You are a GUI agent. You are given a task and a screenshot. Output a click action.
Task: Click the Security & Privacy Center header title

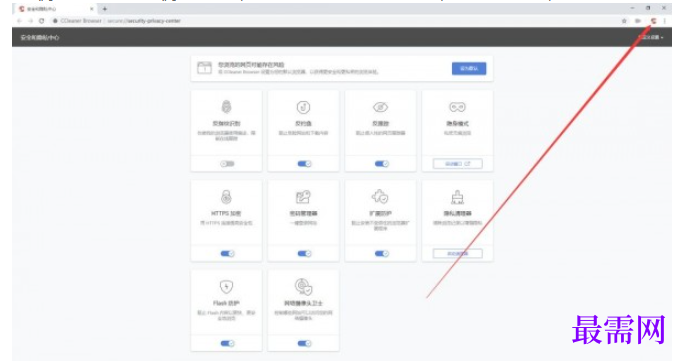coord(40,37)
